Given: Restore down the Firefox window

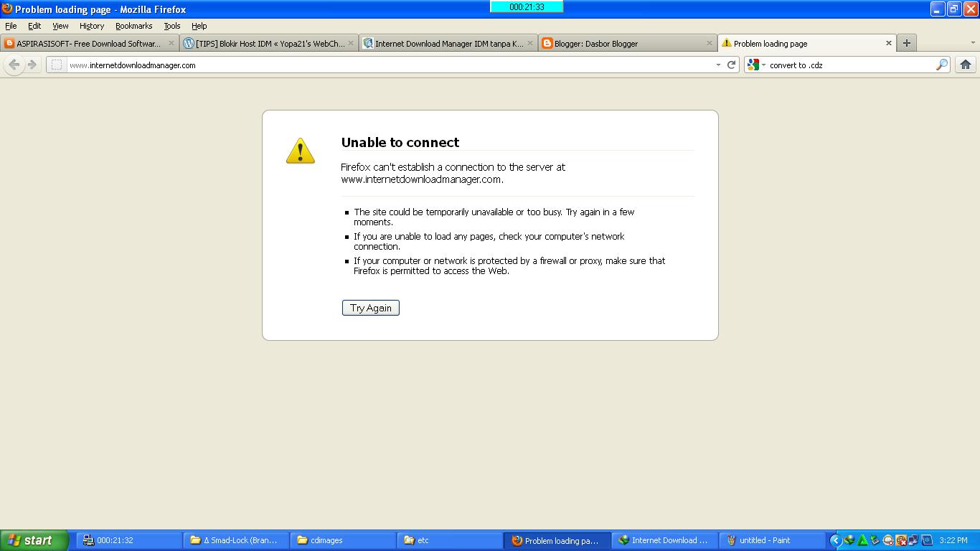Looking at the screenshot, I should (954, 9).
